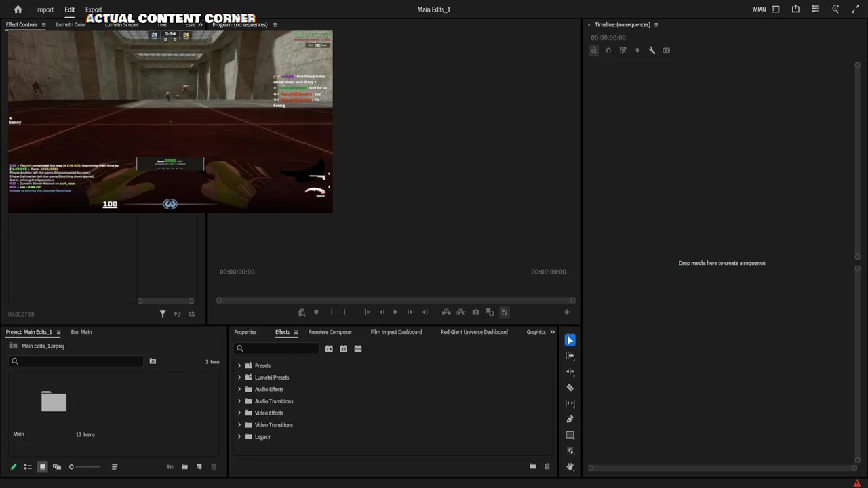The image size is (868, 488).
Task: Select the Hand tool
Action: click(x=570, y=466)
